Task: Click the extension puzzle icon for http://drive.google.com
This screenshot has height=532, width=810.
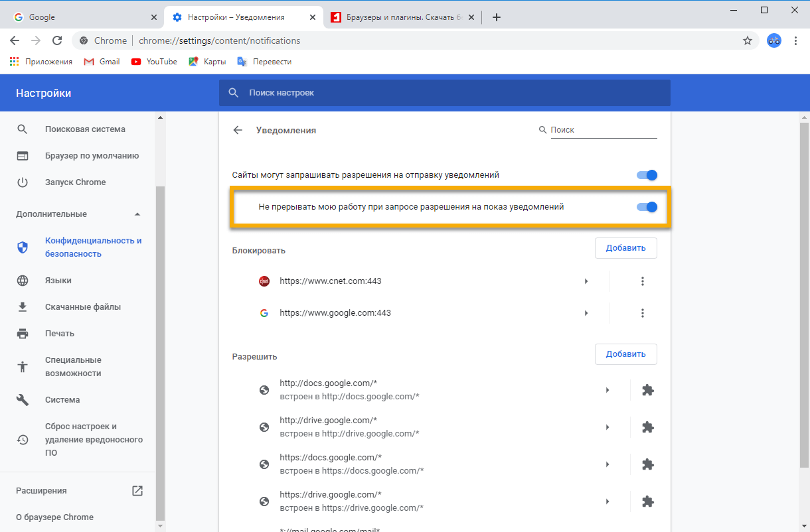Action: pos(647,427)
